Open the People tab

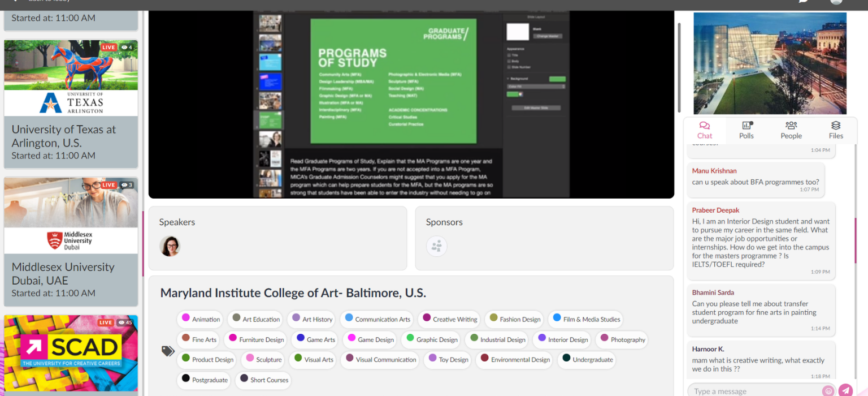791,130
